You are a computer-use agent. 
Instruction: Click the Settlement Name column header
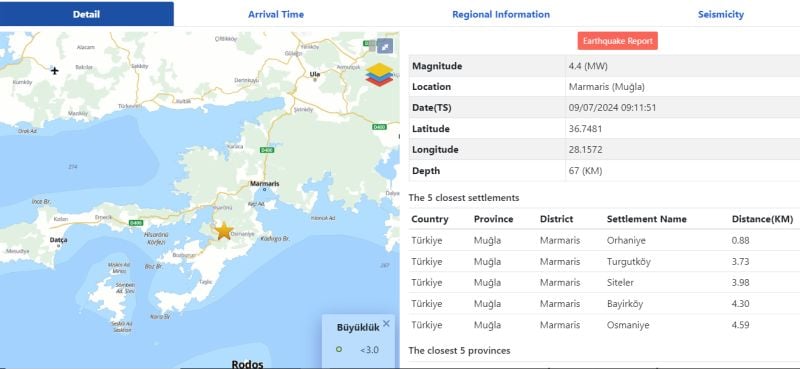(x=646, y=219)
